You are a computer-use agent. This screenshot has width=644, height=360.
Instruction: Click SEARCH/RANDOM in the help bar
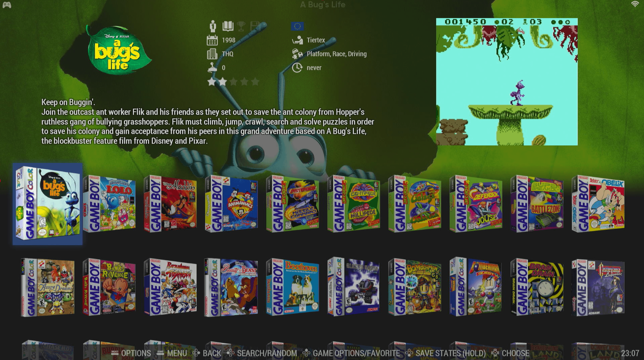(x=262, y=353)
